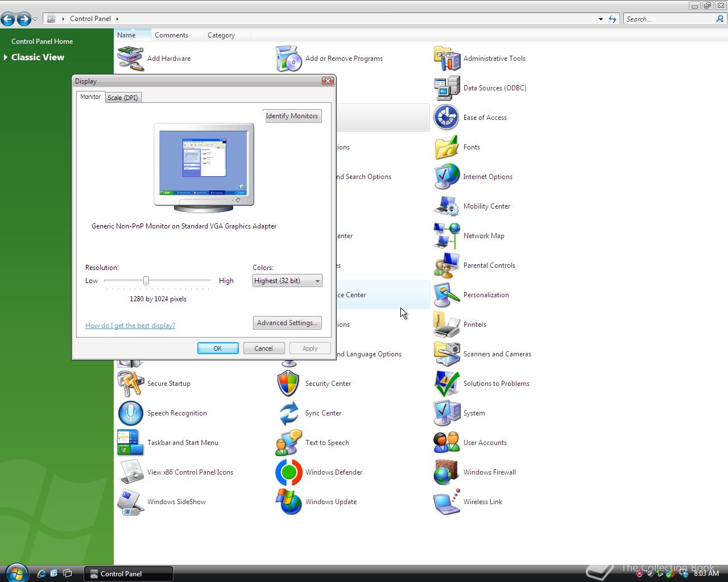Screen dimensions: 728x582
Task: Launch Internet Explorer from Quick Launch
Action: click(x=41, y=573)
